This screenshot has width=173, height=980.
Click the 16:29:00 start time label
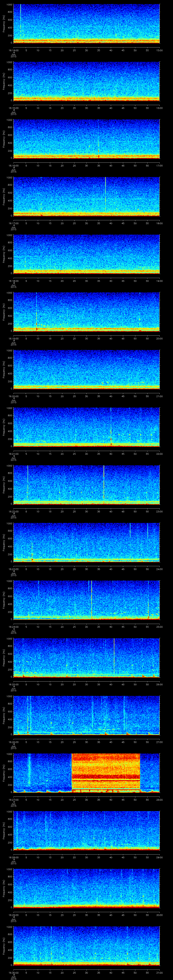coord(13,915)
